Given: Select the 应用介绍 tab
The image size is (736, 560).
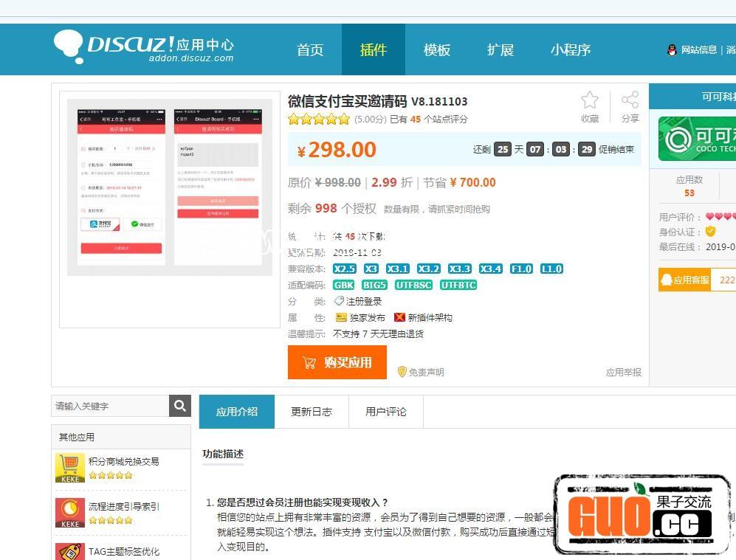Looking at the screenshot, I should [x=237, y=412].
